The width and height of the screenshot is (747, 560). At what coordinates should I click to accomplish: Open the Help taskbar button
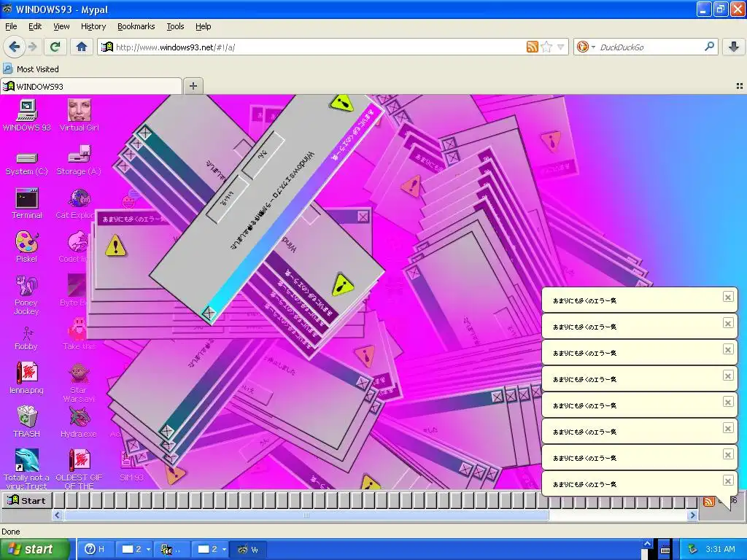[x=96, y=550]
